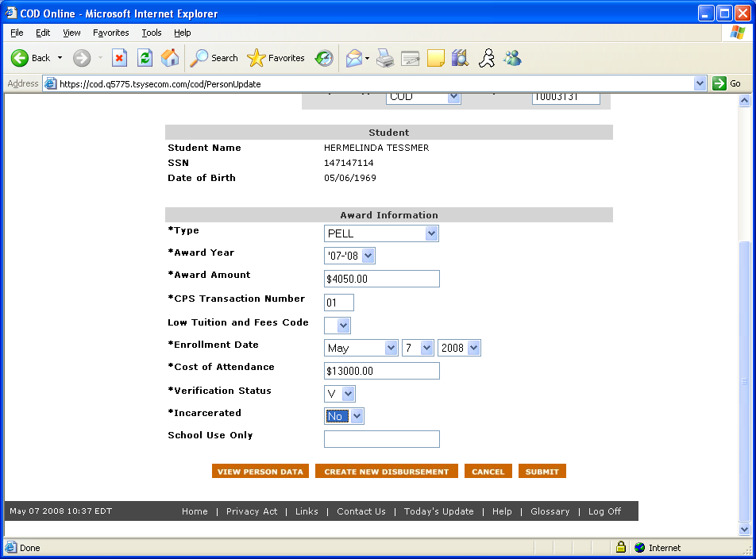Image resolution: width=756 pixels, height=559 pixels.
Task: Click the address bar URL text
Action: coord(160,84)
